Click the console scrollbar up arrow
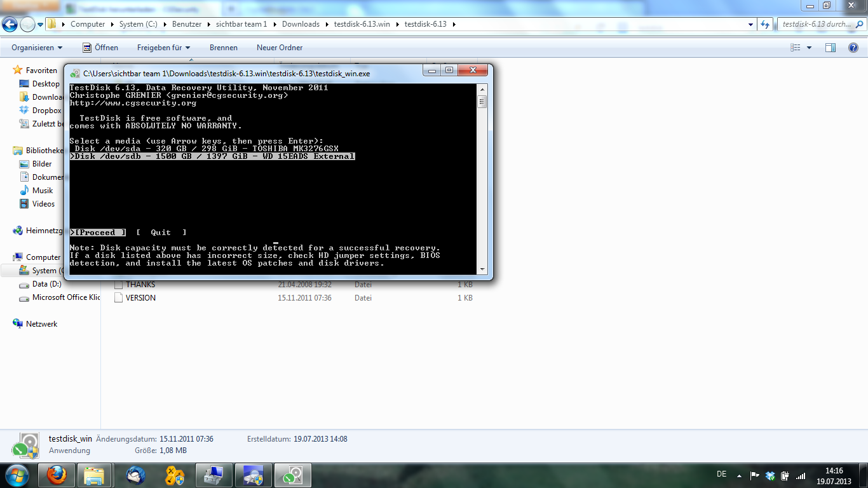This screenshot has height=488, width=868. (482, 89)
